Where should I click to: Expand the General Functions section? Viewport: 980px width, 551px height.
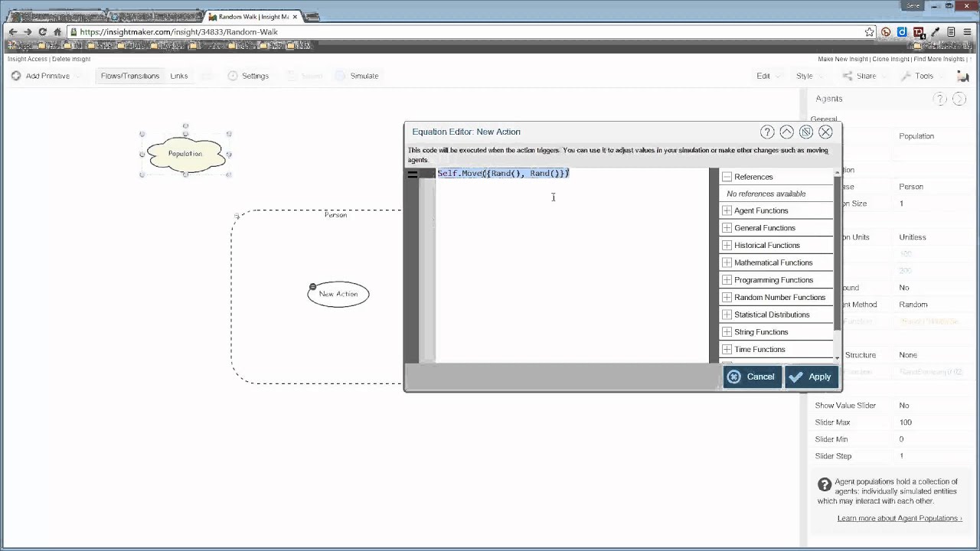[727, 228]
